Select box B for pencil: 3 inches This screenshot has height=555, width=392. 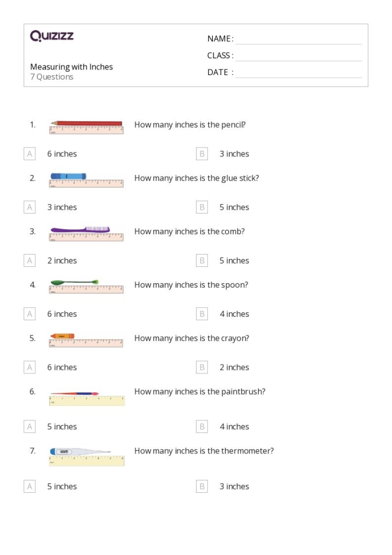tap(202, 154)
